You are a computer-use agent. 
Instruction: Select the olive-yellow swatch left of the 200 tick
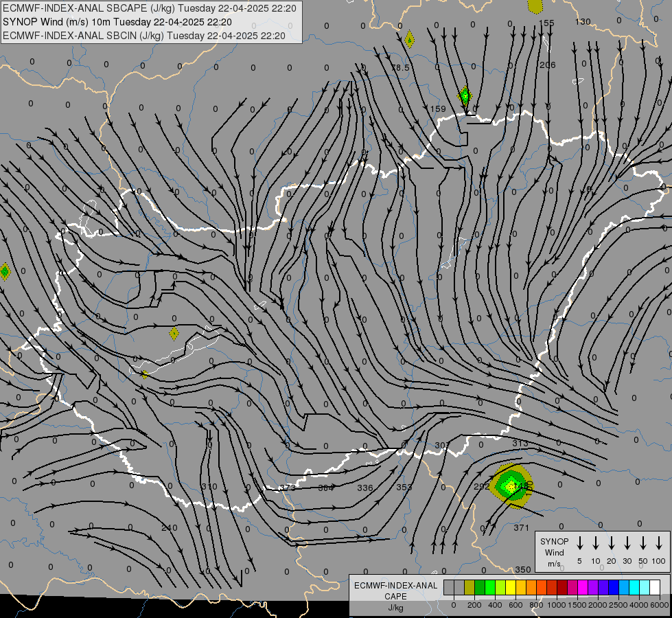(470, 587)
